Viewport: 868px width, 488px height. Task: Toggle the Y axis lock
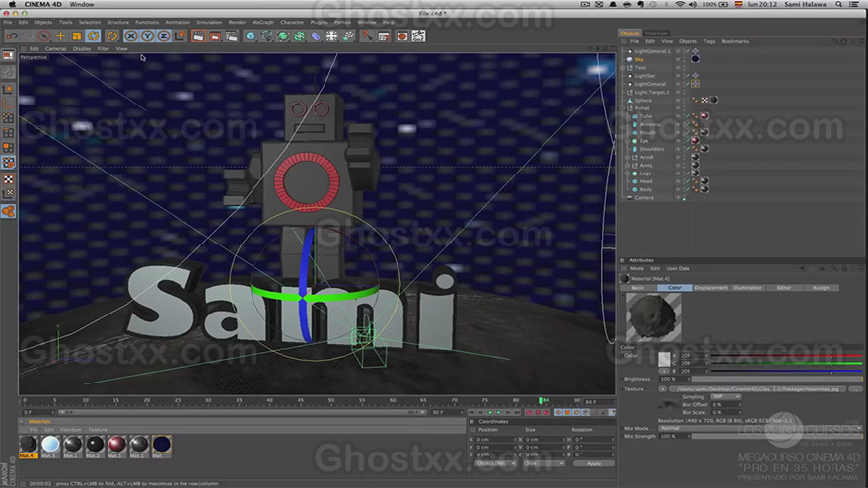pos(147,35)
